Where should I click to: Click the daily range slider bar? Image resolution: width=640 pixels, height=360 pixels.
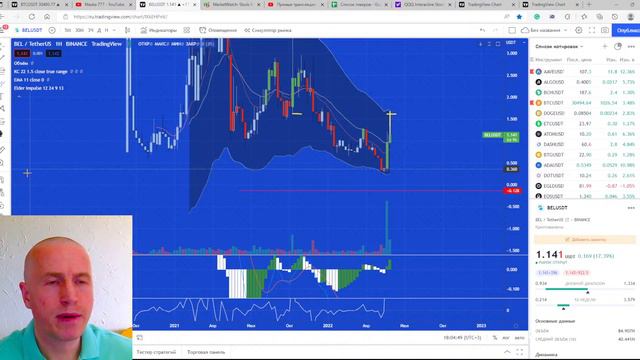[x=585, y=289]
